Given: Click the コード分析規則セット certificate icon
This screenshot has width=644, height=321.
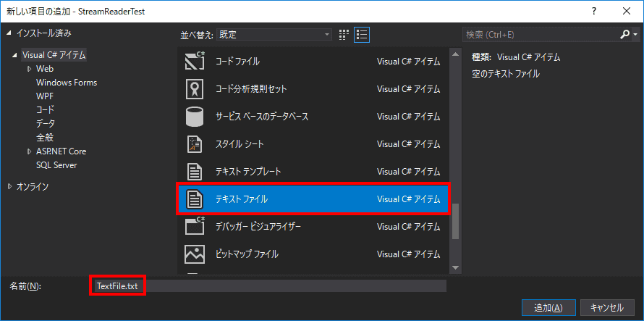Looking at the screenshot, I should click(x=195, y=89).
